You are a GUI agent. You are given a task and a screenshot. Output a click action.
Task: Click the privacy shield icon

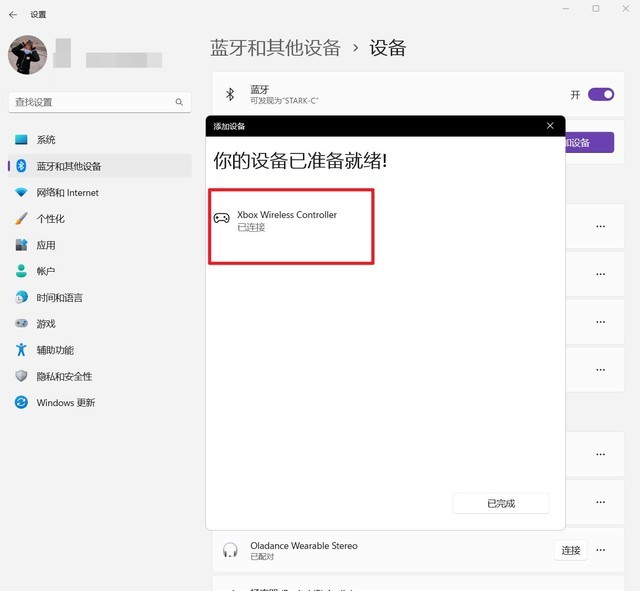pos(21,376)
